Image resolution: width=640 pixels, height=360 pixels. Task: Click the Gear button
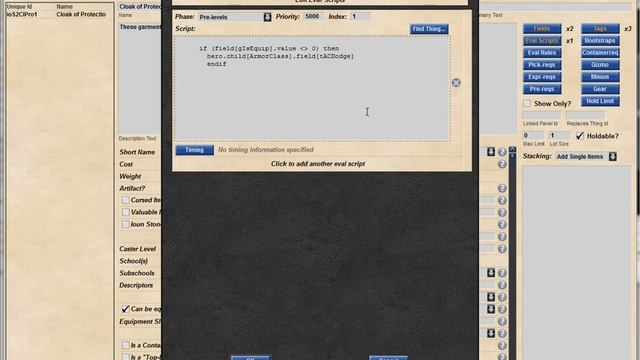point(600,89)
